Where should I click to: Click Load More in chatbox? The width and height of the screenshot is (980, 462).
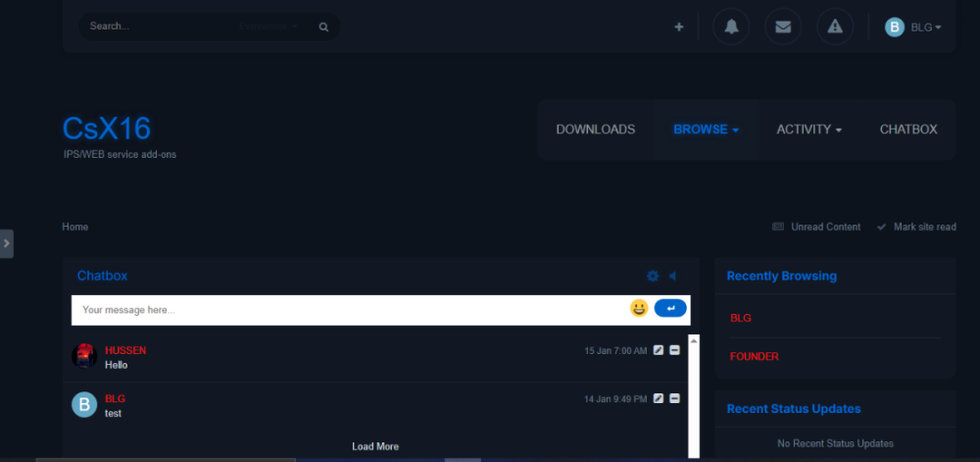point(375,446)
